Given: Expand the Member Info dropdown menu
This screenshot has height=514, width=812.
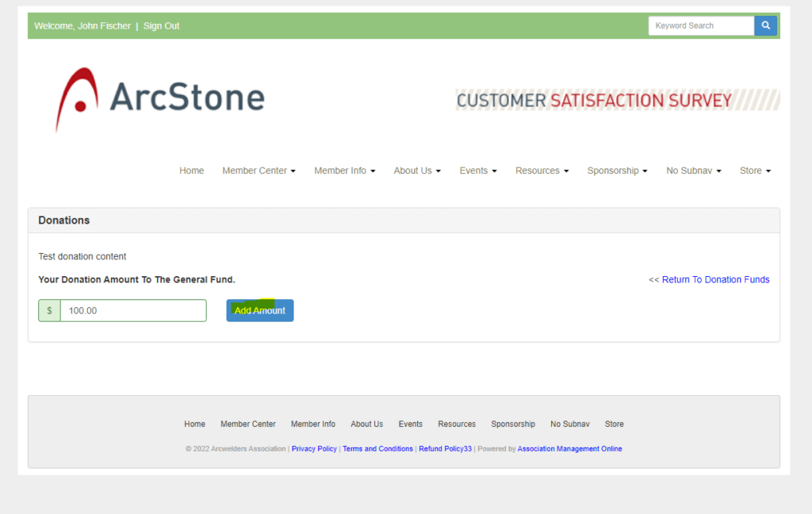Looking at the screenshot, I should click(x=344, y=171).
